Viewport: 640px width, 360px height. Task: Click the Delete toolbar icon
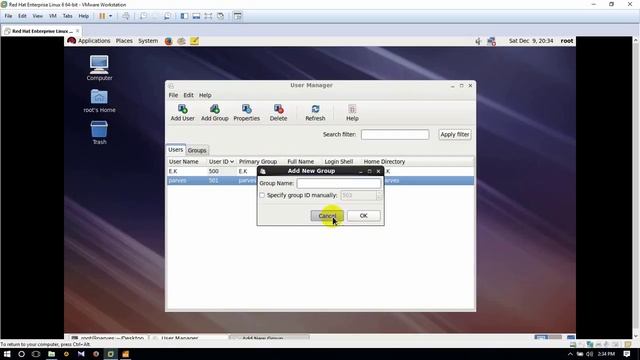(278, 112)
